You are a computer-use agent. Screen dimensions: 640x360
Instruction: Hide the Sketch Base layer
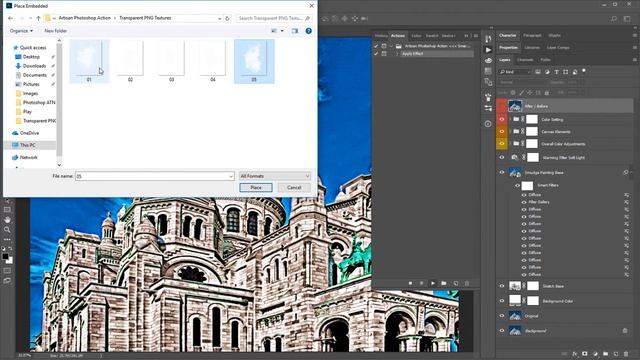pyautogui.click(x=502, y=286)
